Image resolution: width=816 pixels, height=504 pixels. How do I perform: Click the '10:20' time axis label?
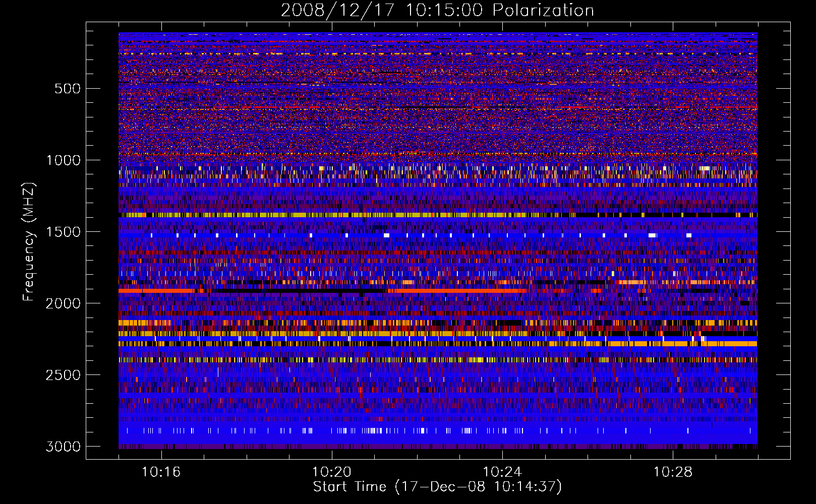332,472
